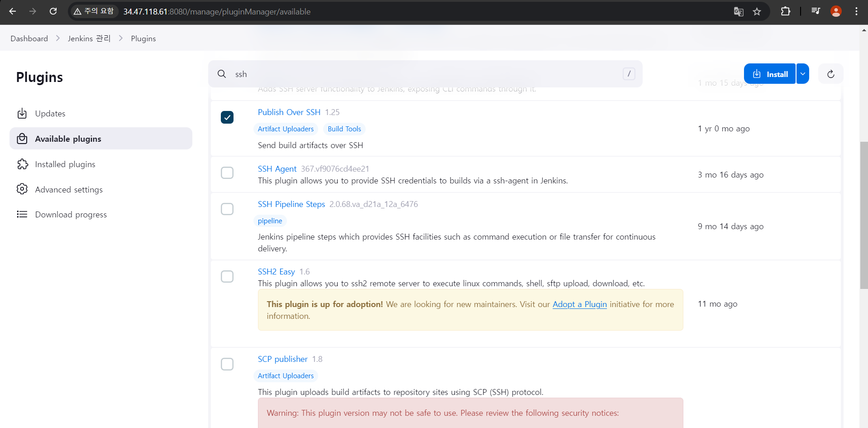Click the Installed plugins puzzle icon
The height and width of the screenshot is (428, 868).
pos(22,164)
